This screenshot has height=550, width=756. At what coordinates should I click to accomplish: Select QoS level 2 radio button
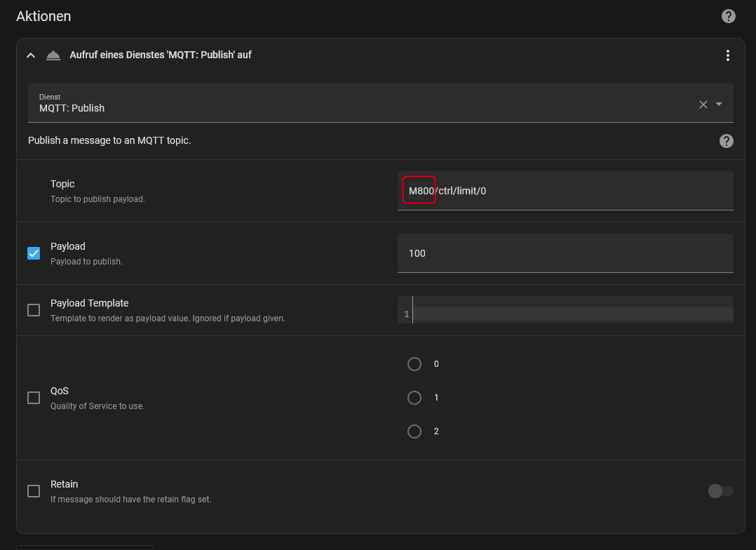tap(414, 431)
